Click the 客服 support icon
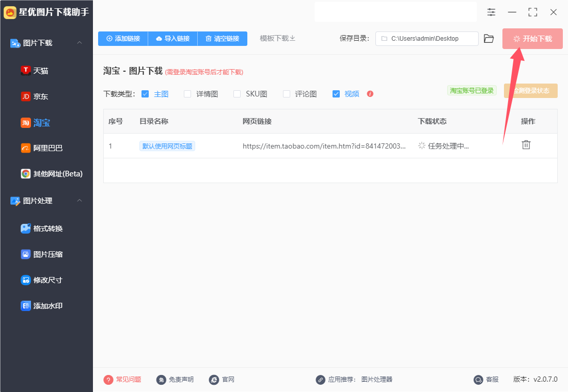The height and width of the screenshot is (392, 568). pyautogui.click(x=479, y=380)
